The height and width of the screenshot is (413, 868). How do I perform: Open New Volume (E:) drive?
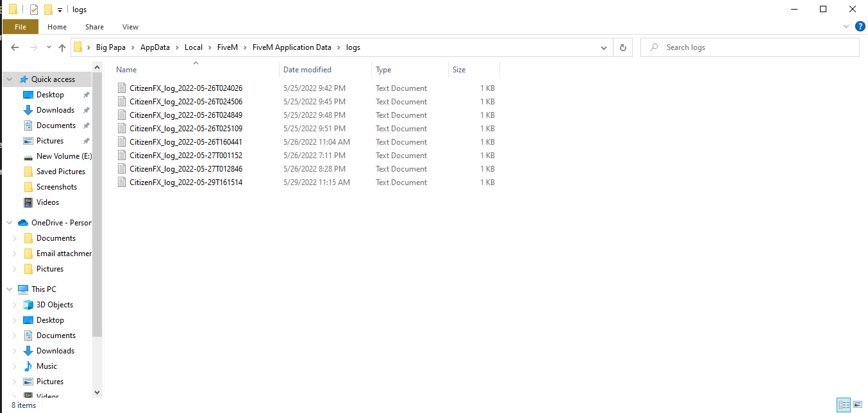tap(64, 156)
